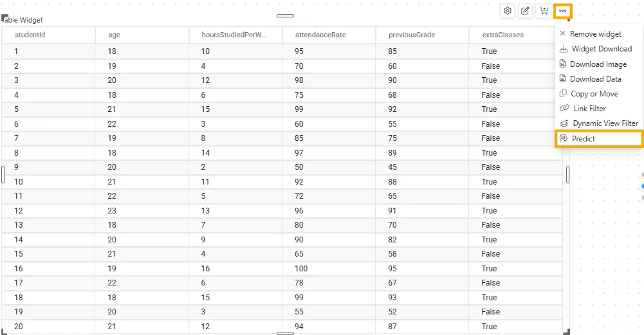Click the edit widget pencil icon
644x335 pixels.
526,11
